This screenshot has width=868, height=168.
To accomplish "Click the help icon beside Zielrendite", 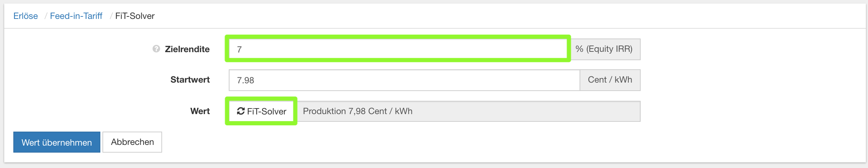I will (156, 49).
